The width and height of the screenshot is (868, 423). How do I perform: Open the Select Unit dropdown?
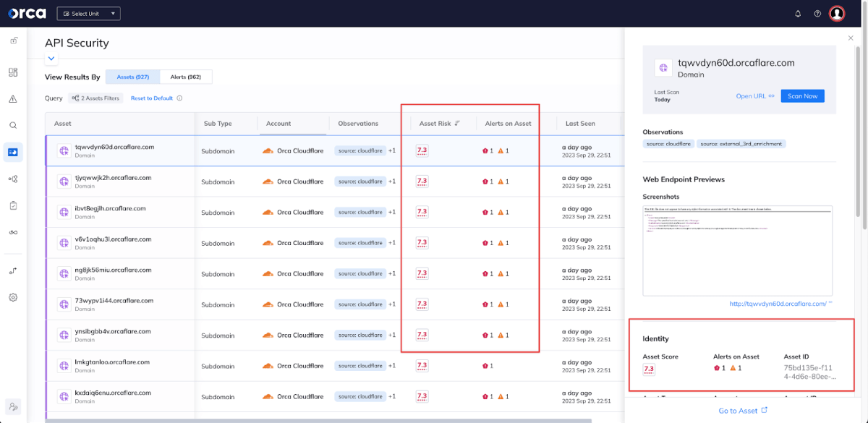pyautogui.click(x=89, y=14)
